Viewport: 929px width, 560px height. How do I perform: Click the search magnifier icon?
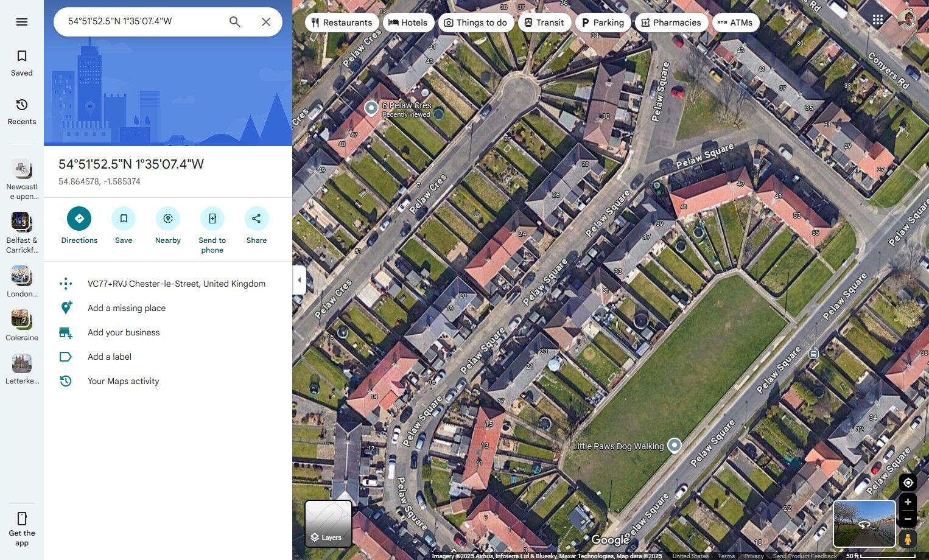pyautogui.click(x=234, y=22)
